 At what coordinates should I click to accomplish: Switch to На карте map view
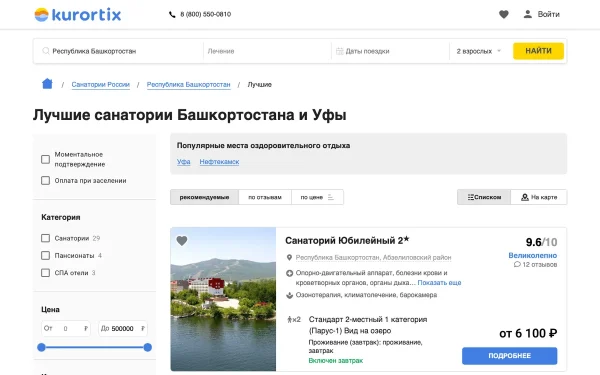539,197
